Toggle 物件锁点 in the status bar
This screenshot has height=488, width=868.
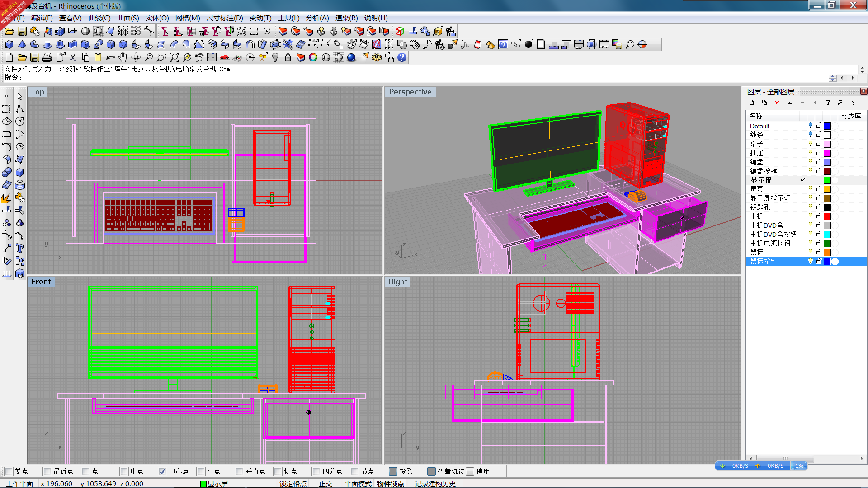391,483
